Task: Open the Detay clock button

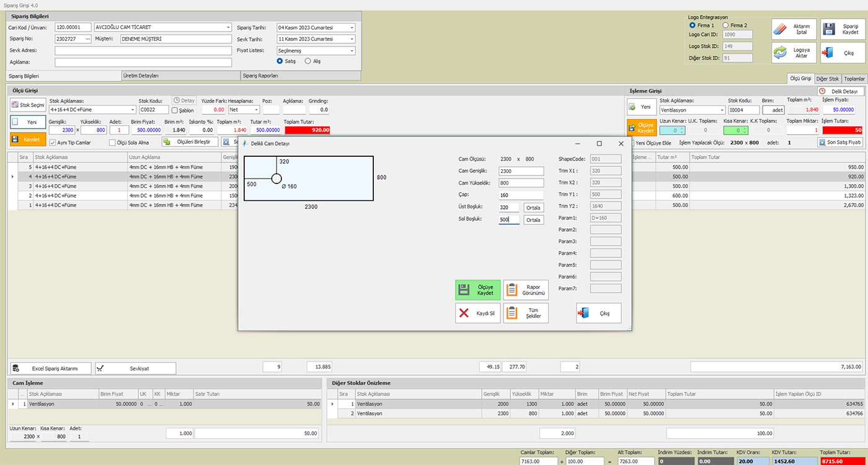Action: click(x=184, y=100)
